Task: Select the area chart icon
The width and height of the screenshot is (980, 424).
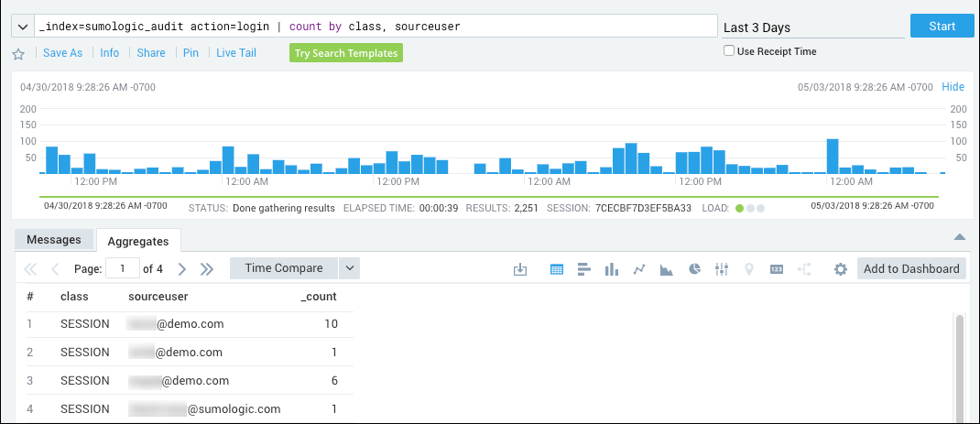Action: pyautogui.click(x=667, y=269)
